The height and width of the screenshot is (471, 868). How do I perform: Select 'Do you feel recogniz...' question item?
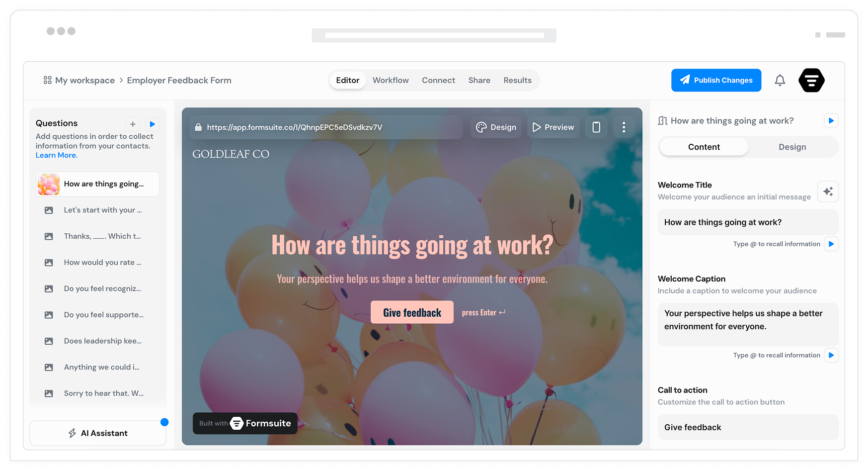click(x=102, y=288)
